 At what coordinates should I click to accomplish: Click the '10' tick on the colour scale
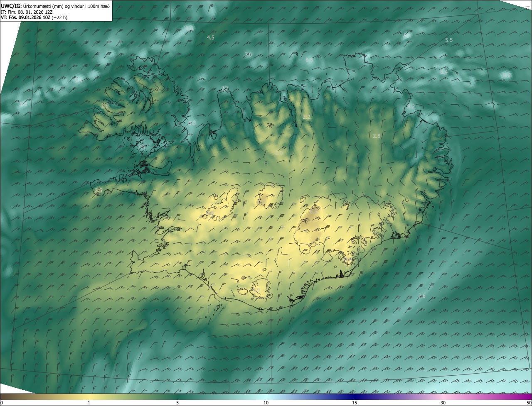click(266, 403)
